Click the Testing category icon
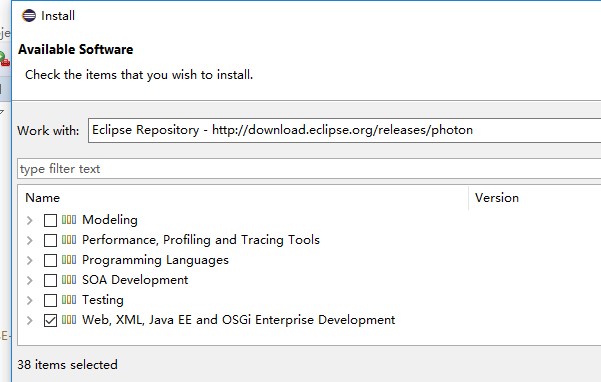Image resolution: width=601 pixels, height=382 pixels. (69, 299)
